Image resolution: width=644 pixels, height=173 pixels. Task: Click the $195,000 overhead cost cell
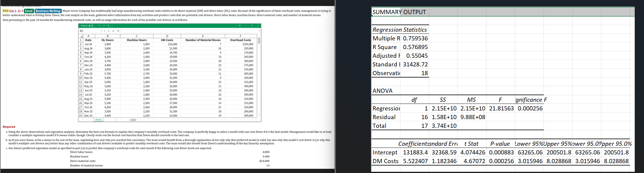click(241, 44)
